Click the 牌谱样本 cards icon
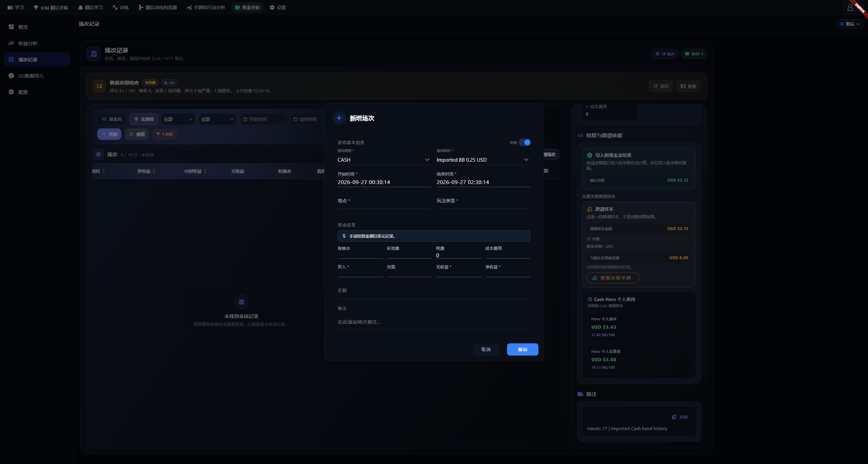The height and width of the screenshot is (464, 868). point(590,209)
